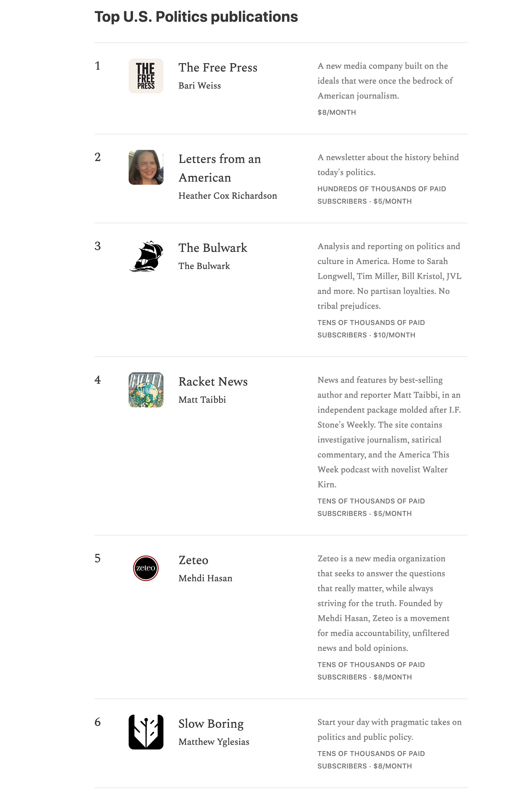Click author name Bari Weiss

(199, 86)
